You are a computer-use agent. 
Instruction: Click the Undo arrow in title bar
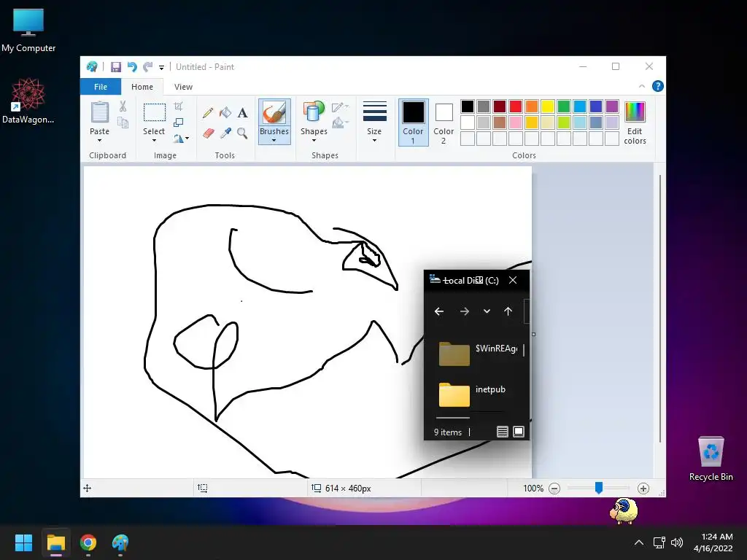pos(132,67)
